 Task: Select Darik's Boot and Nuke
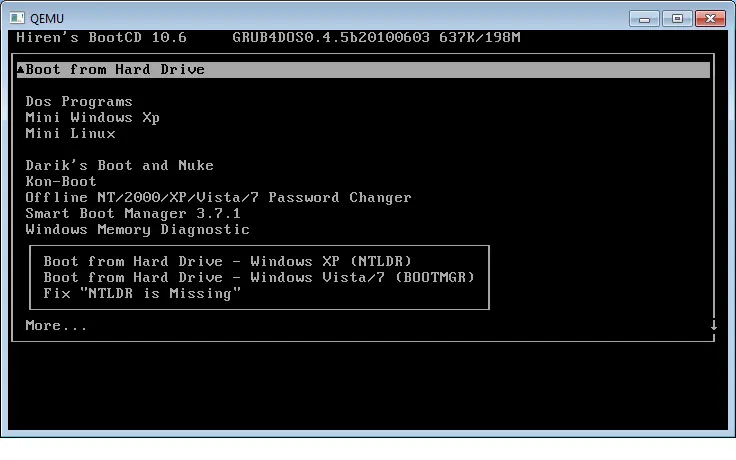click(119, 165)
